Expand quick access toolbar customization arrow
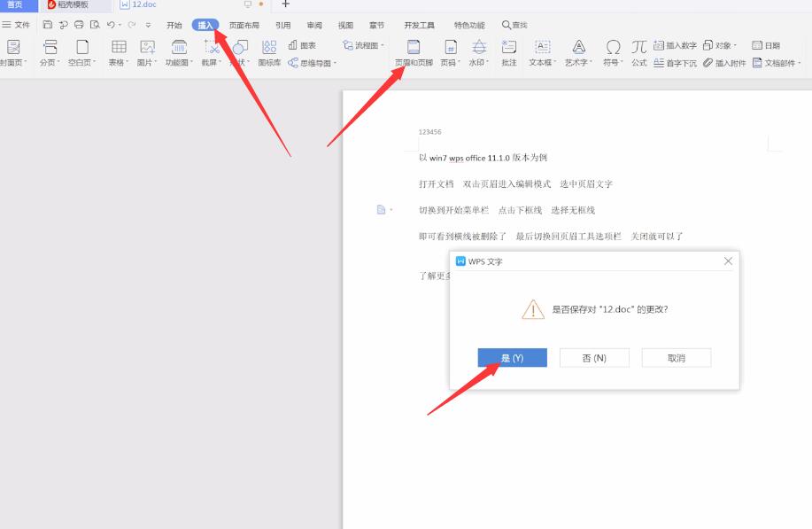 [148, 25]
